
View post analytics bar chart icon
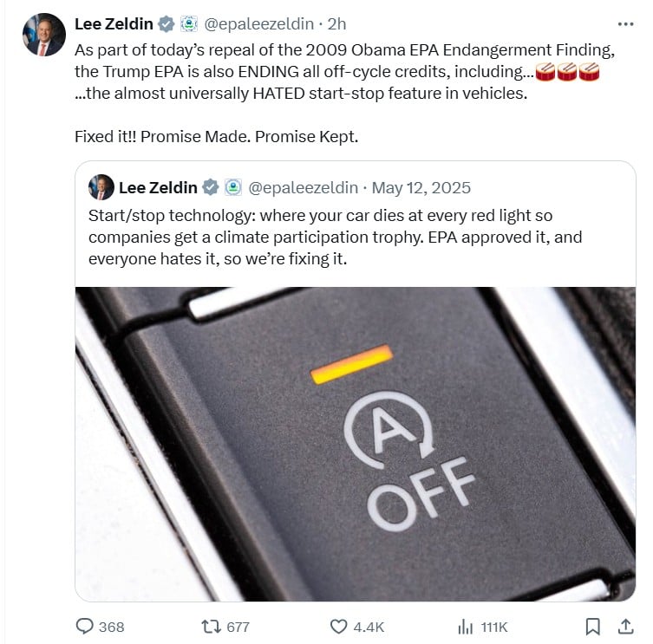click(x=466, y=626)
